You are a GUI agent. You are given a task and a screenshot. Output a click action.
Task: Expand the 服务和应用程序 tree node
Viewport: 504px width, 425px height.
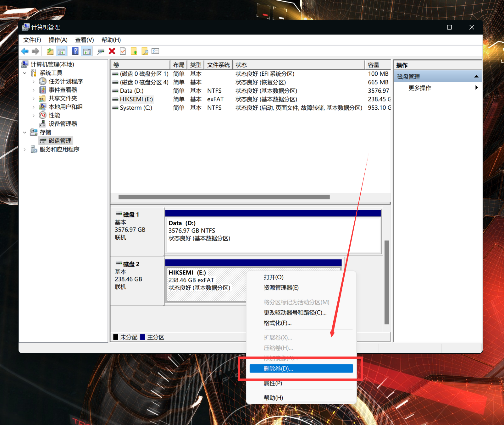pos(25,150)
